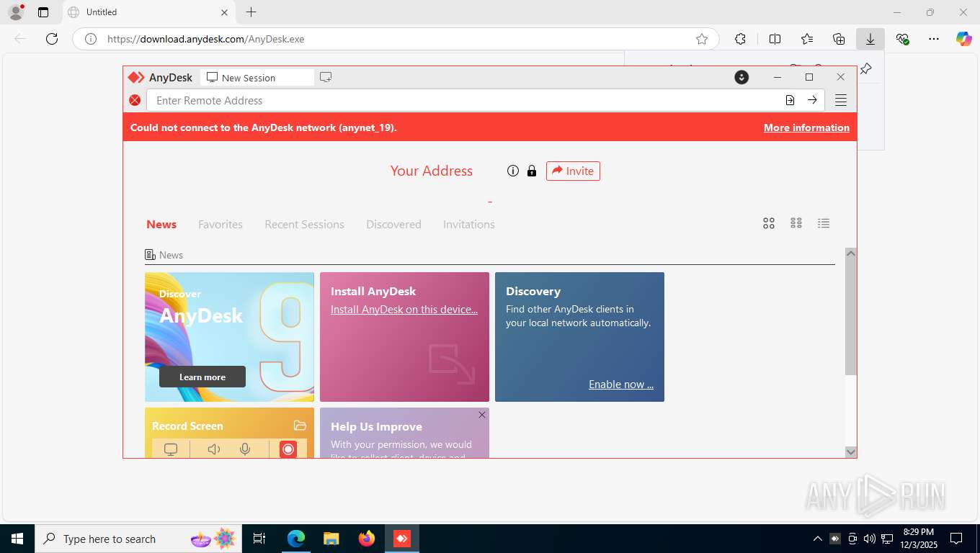Viewport: 980px width, 553px height.
Task: Switch to the Invitations tab
Action: (x=469, y=224)
